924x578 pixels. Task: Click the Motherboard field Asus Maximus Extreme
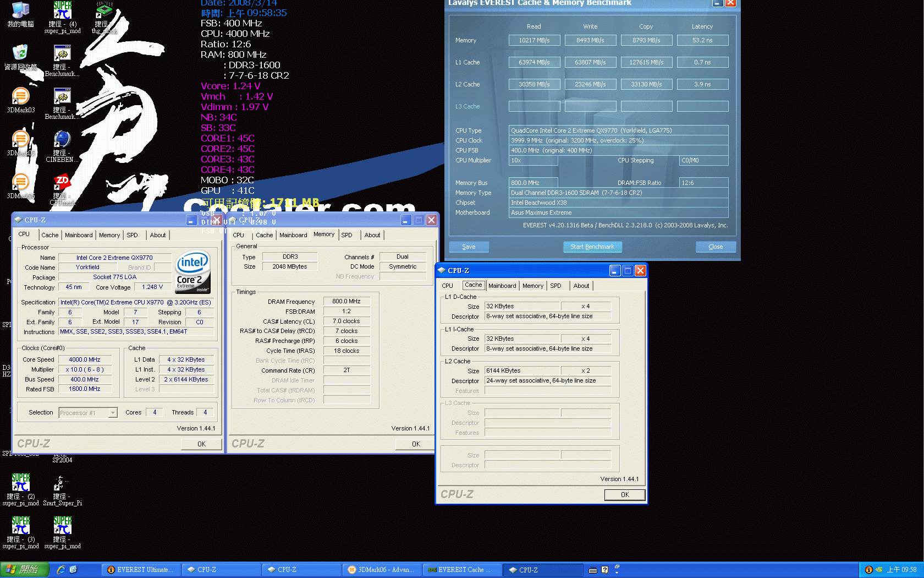click(x=618, y=212)
